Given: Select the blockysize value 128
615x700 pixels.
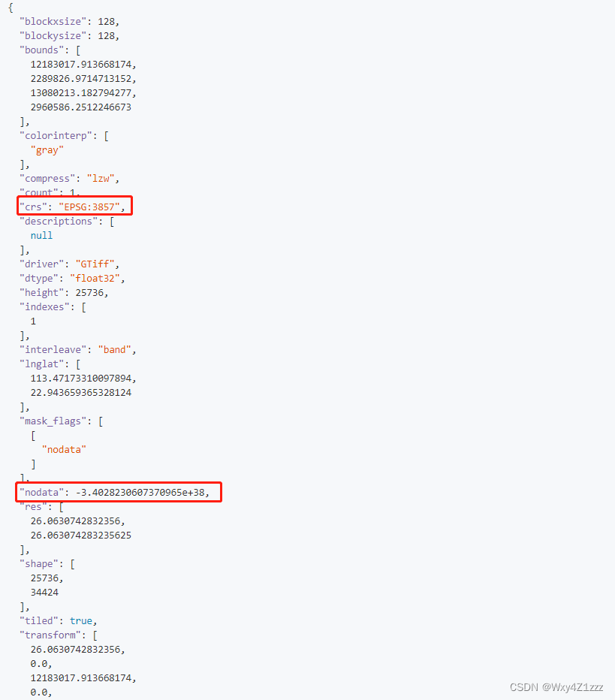Looking at the screenshot, I should click(107, 35).
